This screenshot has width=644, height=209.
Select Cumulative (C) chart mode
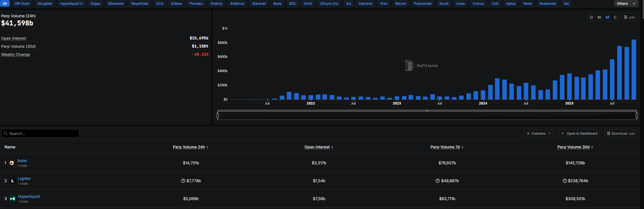click(x=615, y=17)
